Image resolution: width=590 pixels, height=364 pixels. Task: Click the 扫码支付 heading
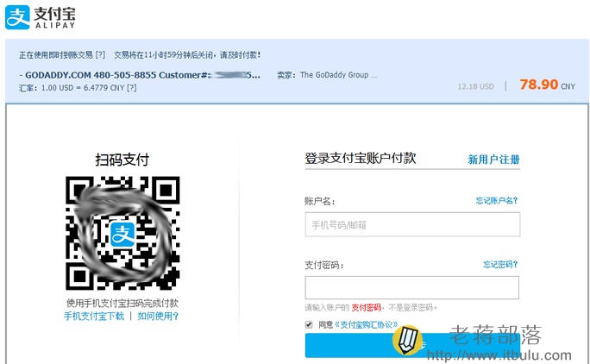point(122,160)
